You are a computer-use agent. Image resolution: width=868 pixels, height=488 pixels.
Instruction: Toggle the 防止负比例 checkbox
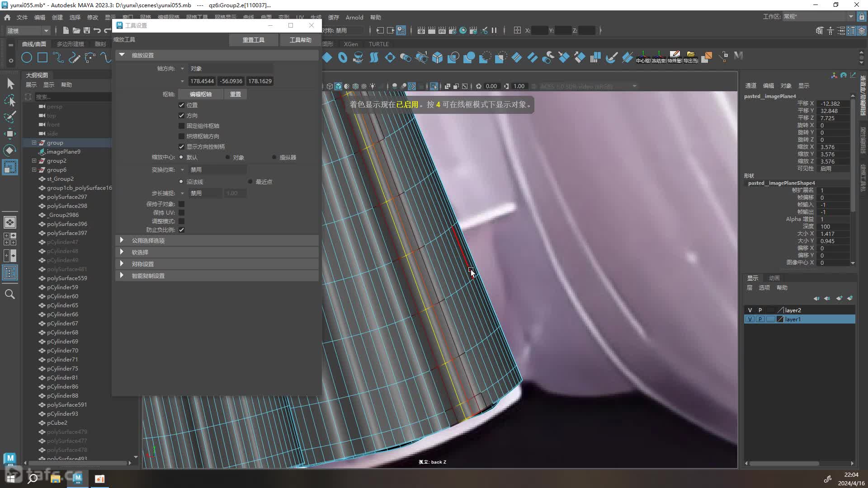[x=181, y=230]
